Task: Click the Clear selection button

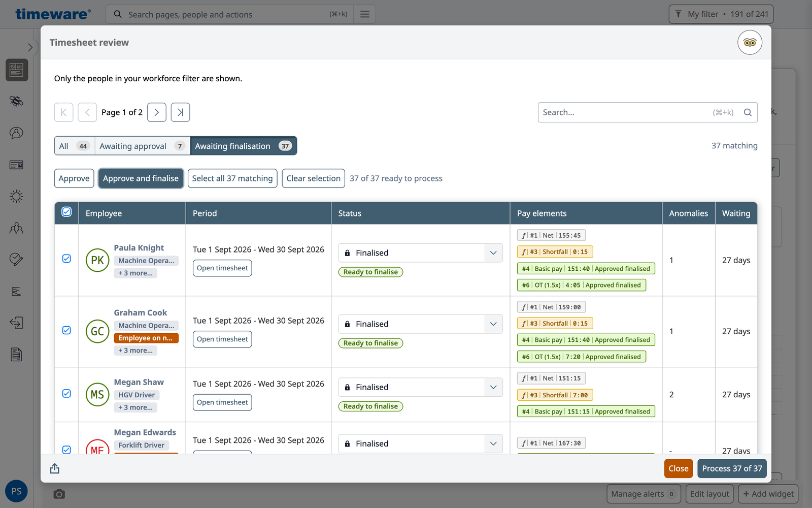Action: coord(313,178)
